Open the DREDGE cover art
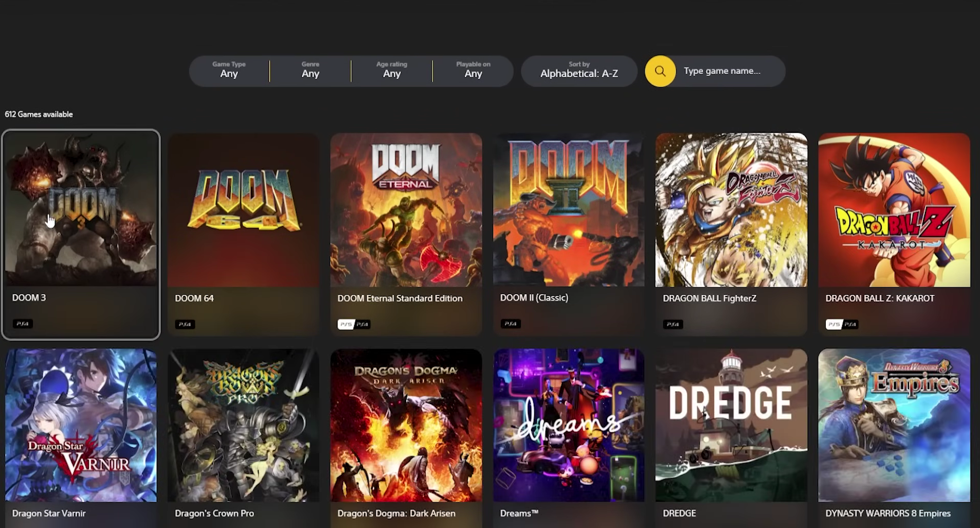This screenshot has height=528, width=980. (731, 425)
